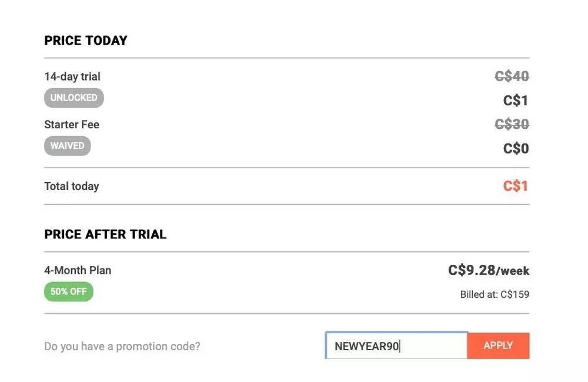This screenshot has height=382, width=588.
Task: Select the Starter Fee line item
Action: point(71,124)
